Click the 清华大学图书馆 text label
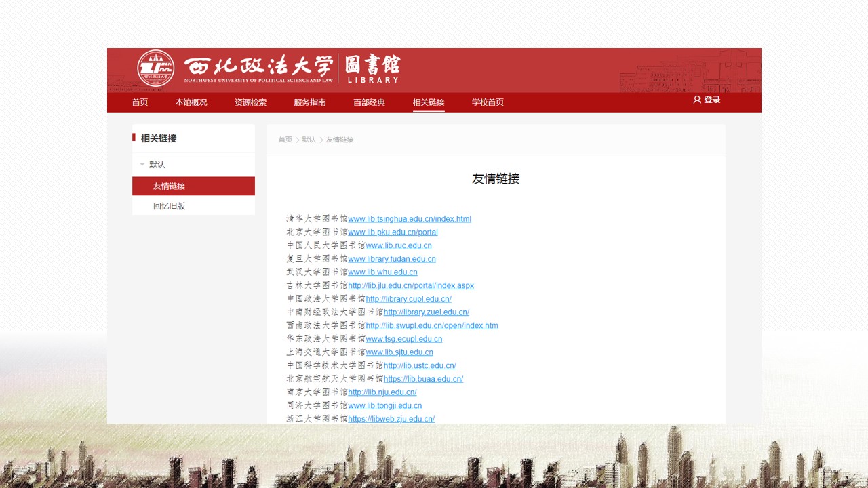 [317, 219]
